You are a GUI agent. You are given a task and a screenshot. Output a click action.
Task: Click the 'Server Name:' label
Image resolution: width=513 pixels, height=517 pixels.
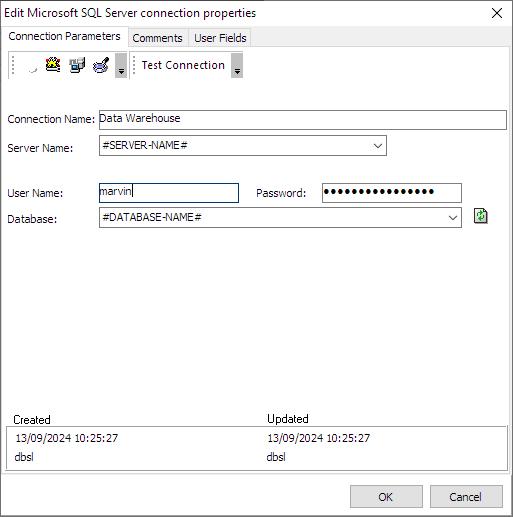40,148
